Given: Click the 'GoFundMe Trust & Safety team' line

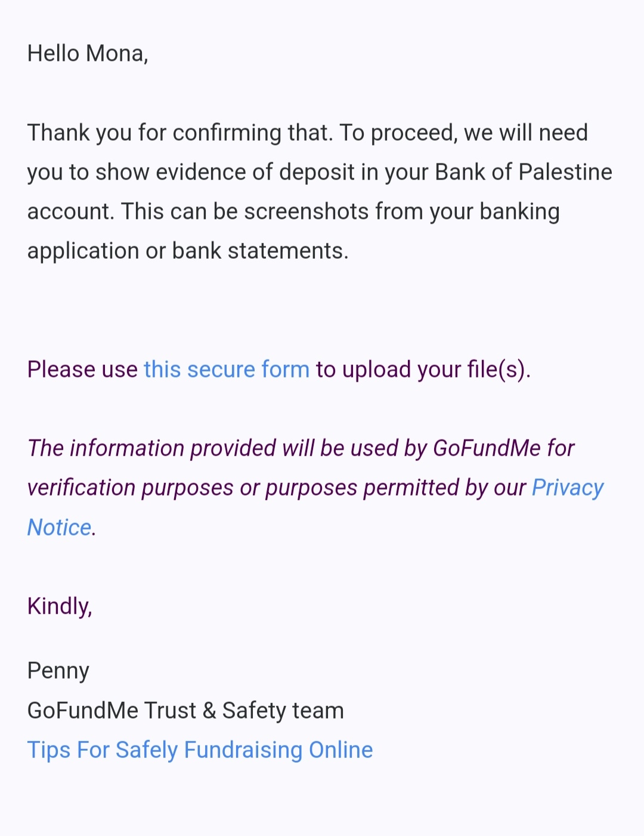Looking at the screenshot, I should [x=185, y=711].
